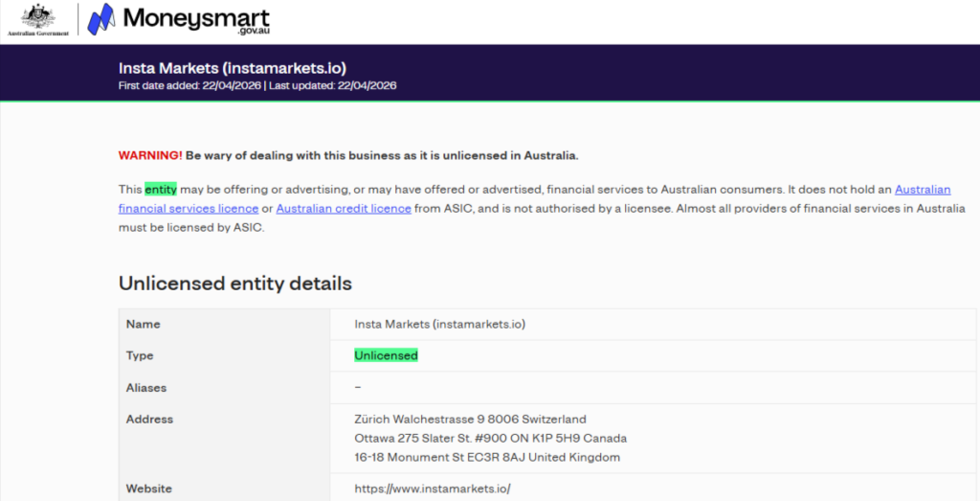The image size is (980, 501).
Task: Select the Aliases row label
Action: click(146, 387)
